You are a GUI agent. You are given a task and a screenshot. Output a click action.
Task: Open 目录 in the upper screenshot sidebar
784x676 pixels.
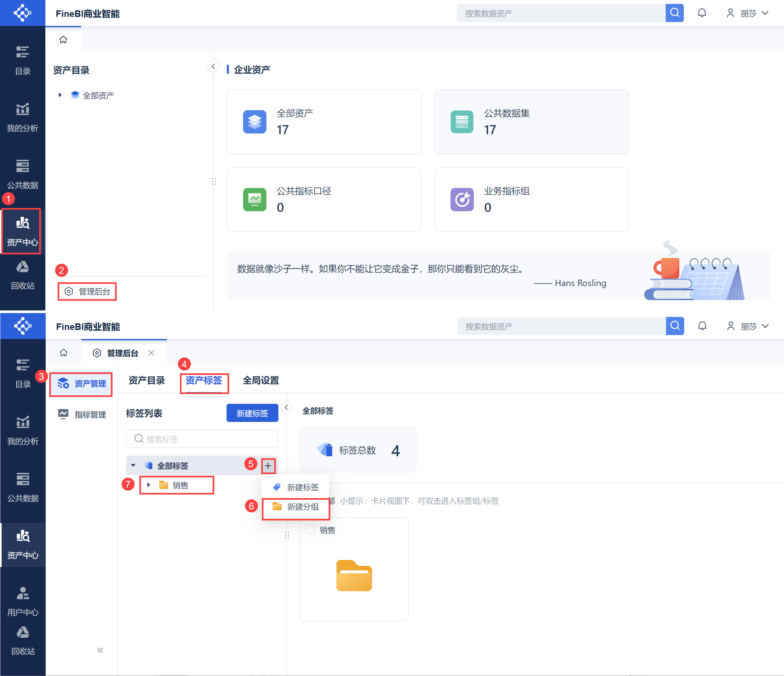pyautogui.click(x=23, y=61)
